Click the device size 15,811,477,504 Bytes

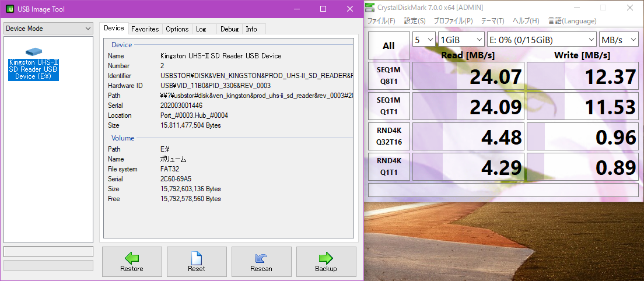pos(191,125)
